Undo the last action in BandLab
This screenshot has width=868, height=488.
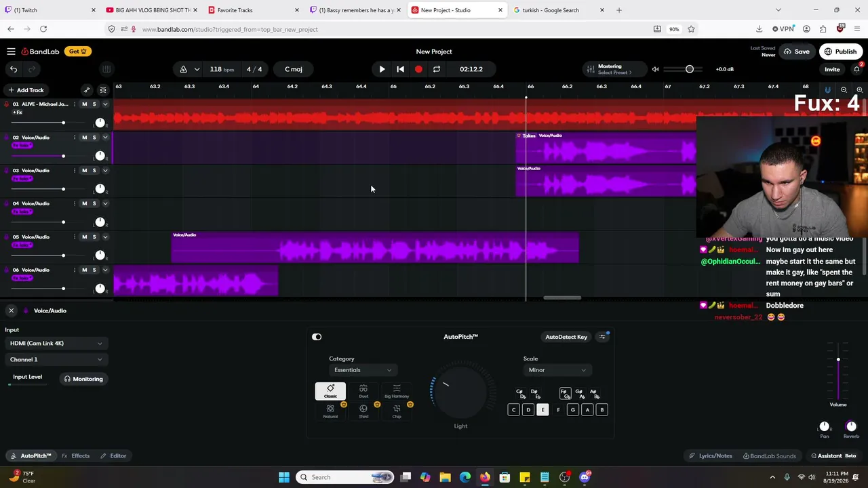[14, 69]
